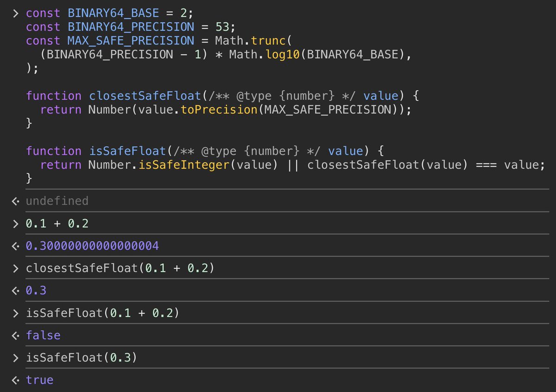The height and width of the screenshot is (392, 556).
Task: Click the 'false' output value
Action: tap(43, 335)
